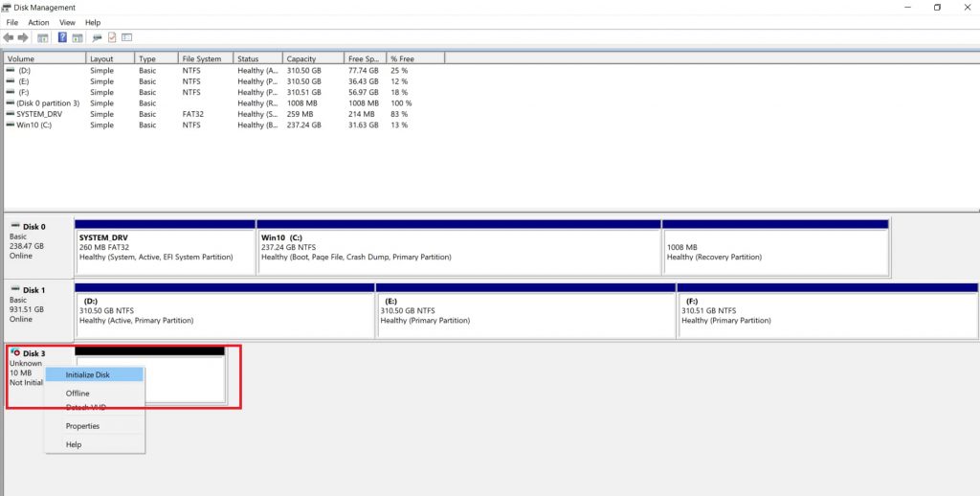Select Detach VHD in context menu
The height and width of the screenshot is (496, 980).
(95, 407)
